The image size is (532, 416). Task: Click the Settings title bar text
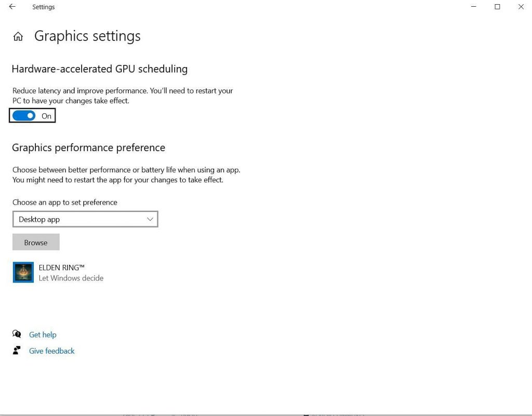(44, 7)
